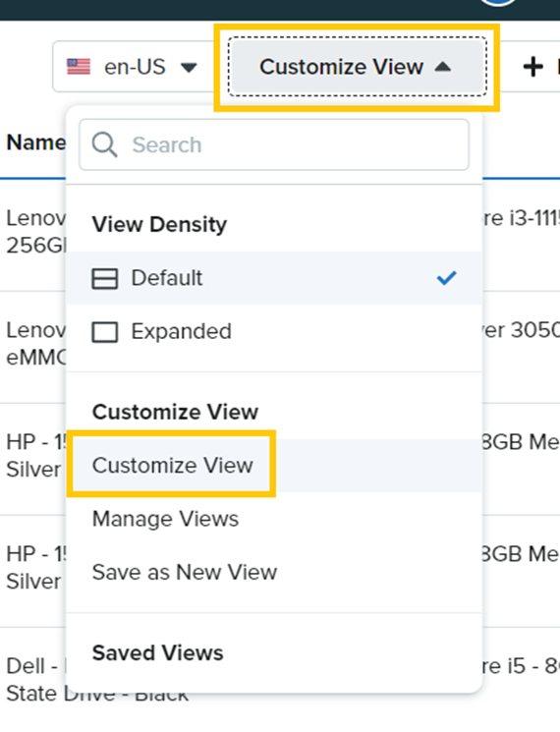Click the plus icon beside Customize View
Viewport: 560px width, 732px height.
(x=532, y=67)
